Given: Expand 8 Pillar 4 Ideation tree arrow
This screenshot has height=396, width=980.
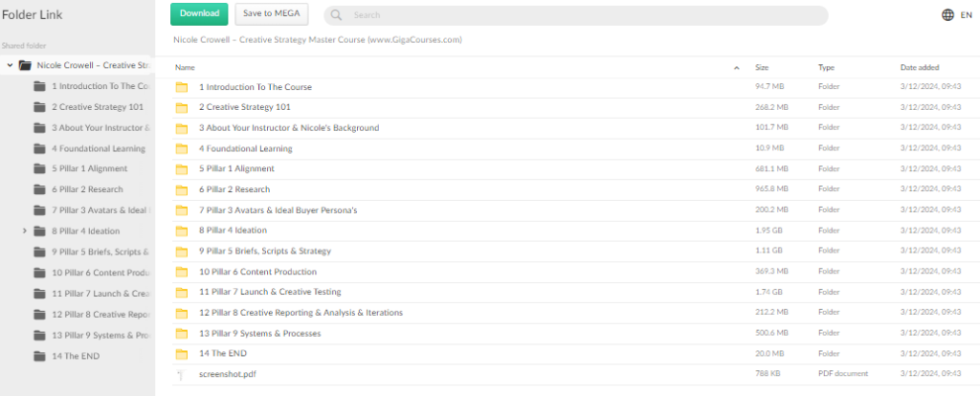Looking at the screenshot, I should click(24, 231).
